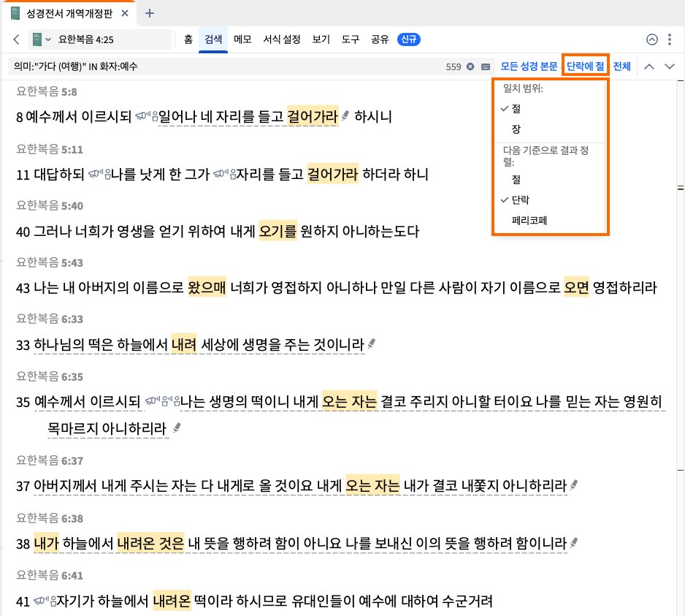The height and width of the screenshot is (616, 685).
Task: Click the result count 559
Action: click(454, 66)
